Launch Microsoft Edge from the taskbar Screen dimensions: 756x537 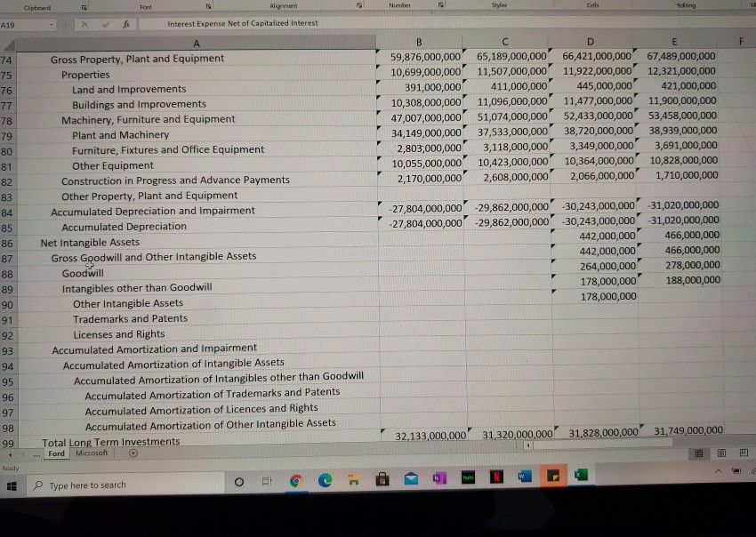(325, 479)
